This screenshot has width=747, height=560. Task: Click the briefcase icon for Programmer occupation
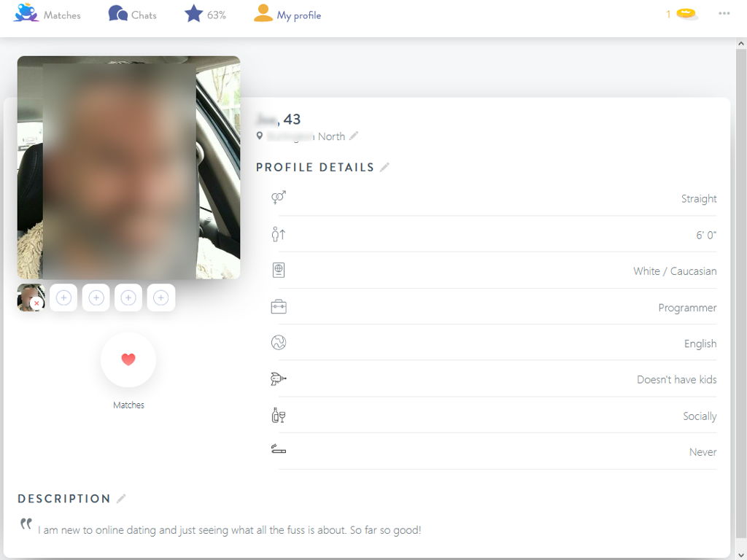278,307
